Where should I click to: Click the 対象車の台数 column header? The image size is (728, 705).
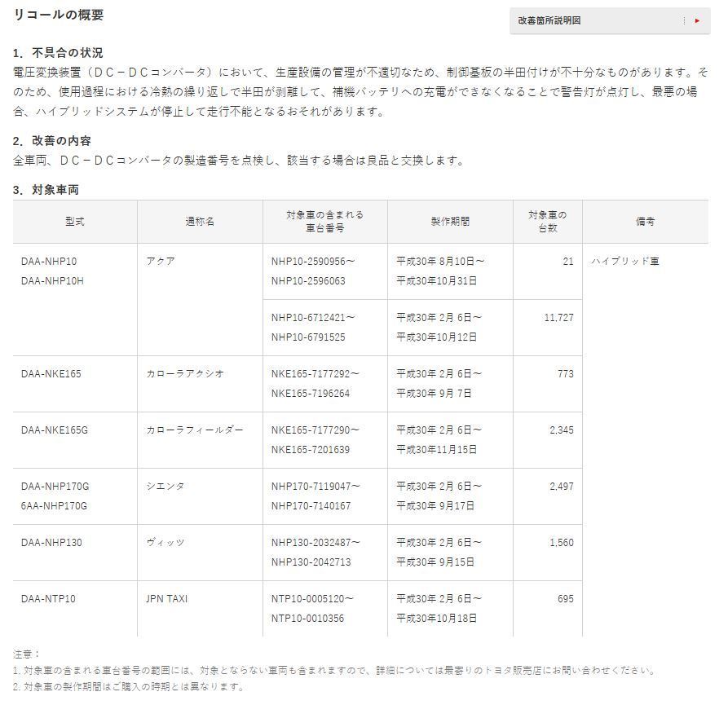coord(547,222)
